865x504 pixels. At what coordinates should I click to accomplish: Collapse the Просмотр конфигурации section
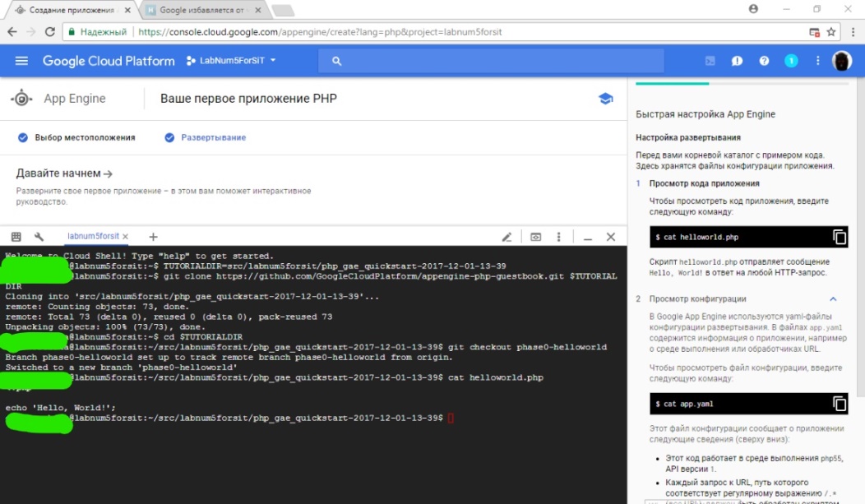click(833, 299)
